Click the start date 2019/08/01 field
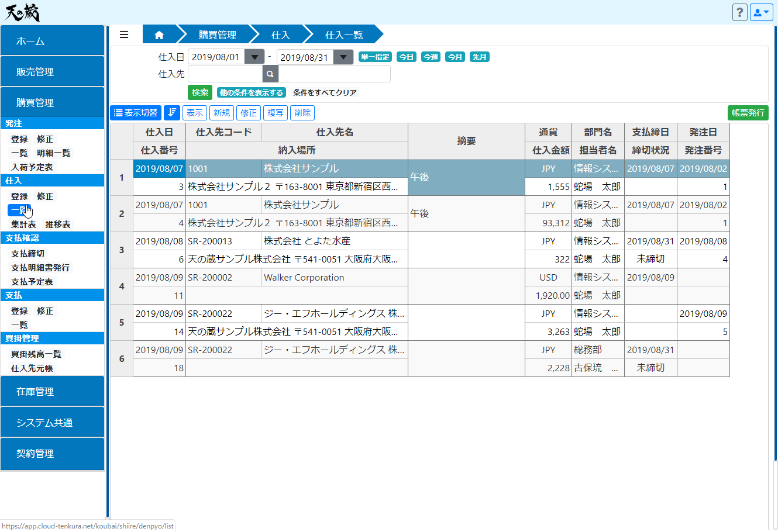 216,57
